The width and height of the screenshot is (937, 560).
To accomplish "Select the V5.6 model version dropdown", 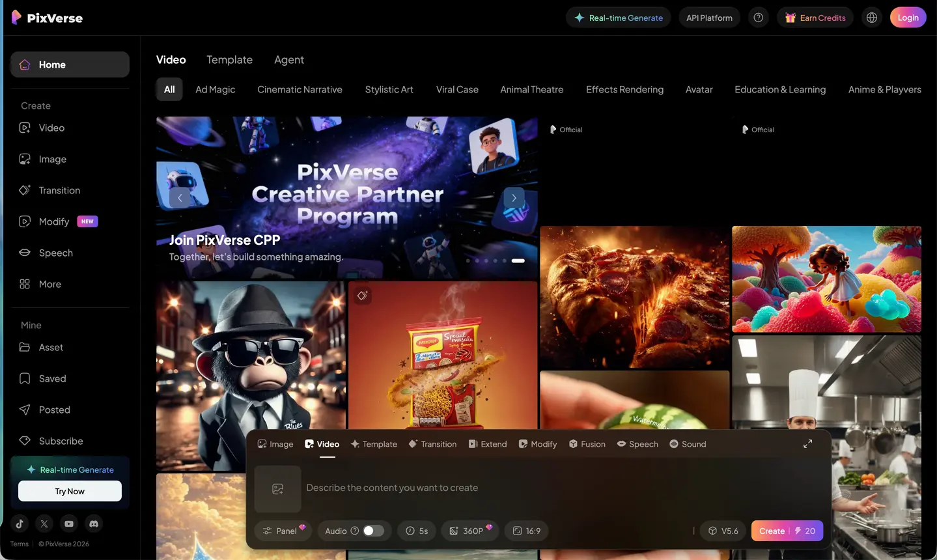I will click(x=723, y=531).
